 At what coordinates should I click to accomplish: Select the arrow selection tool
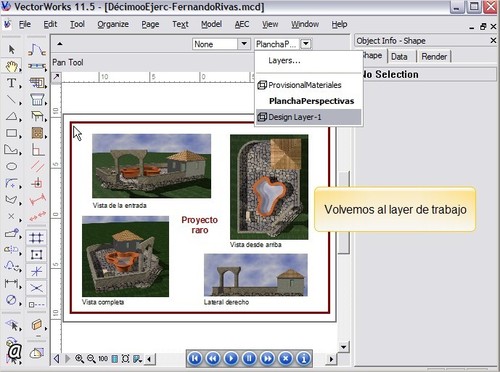coord(12,49)
